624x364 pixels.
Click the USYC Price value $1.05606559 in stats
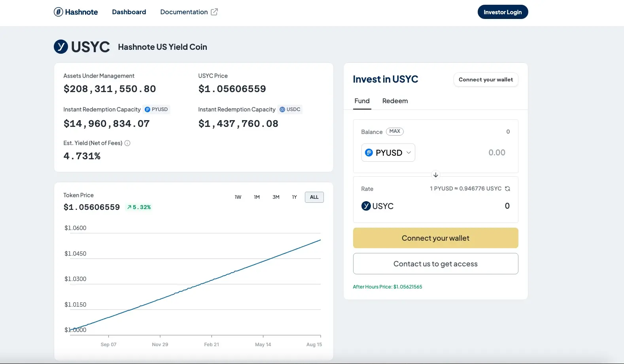point(232,89)
